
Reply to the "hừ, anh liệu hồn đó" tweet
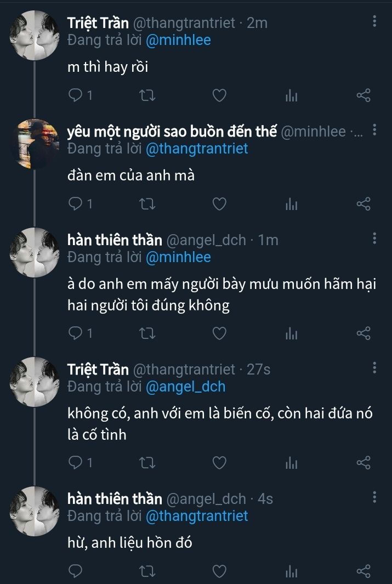(75, 572)
